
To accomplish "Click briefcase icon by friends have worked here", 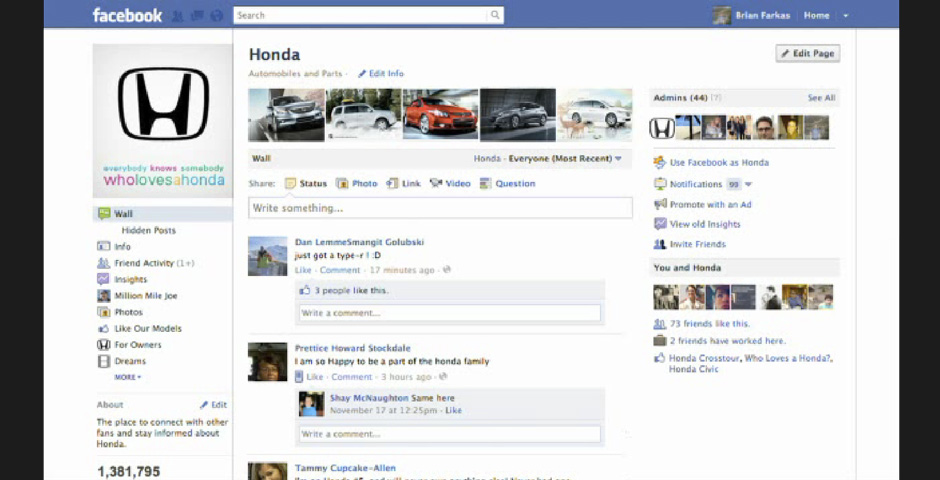I will pyautogui.click(x=660, y=341).
